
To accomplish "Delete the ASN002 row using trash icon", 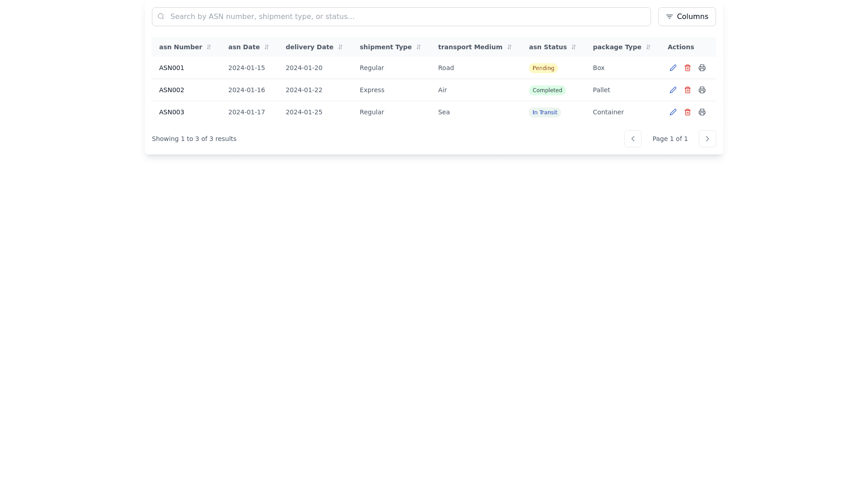I will point(687,90).
